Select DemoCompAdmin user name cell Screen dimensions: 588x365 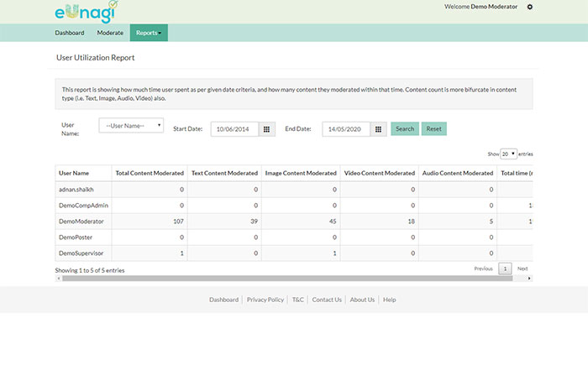(83, 206)
